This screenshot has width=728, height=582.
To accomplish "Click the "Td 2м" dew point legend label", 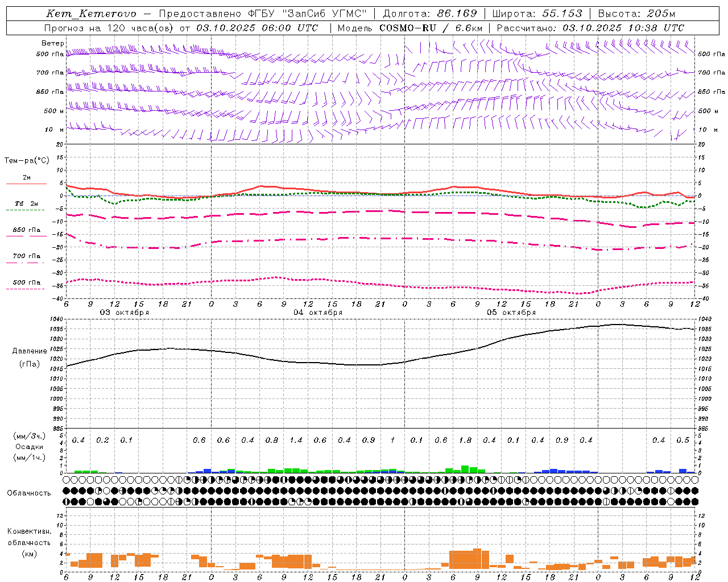I will coord(27,203).
